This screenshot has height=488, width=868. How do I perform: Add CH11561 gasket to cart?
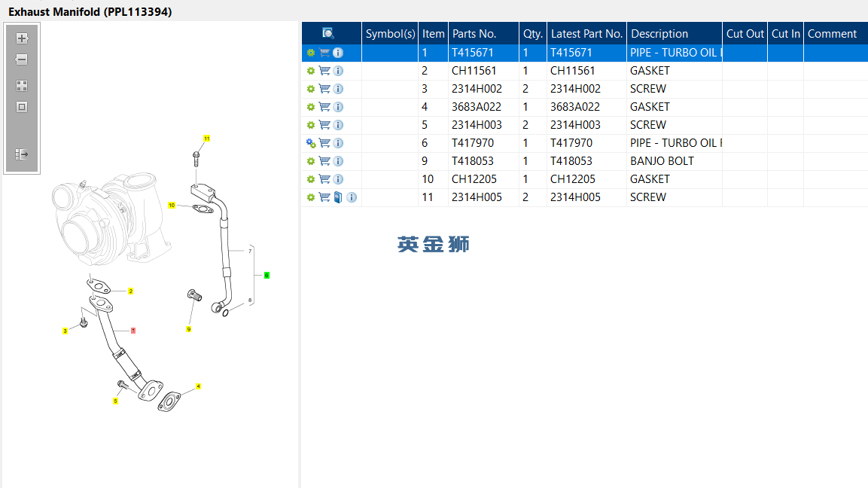point(324,71)
